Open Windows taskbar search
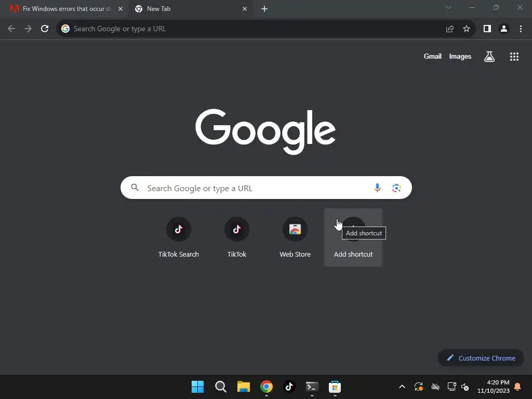Image resolution: width=532 pixels, height=399 pixels. [x=220, y=387]
